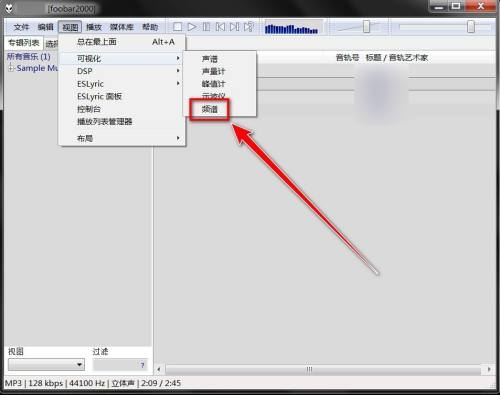Select 频谱 in the visualization submenu
Viewport: 500px width, 395px height.
220,109
